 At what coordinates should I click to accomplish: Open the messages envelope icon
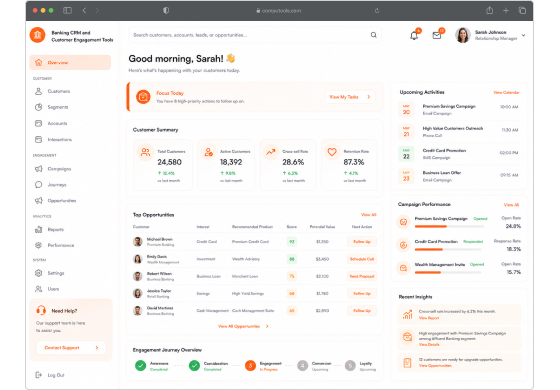point(436,35)
